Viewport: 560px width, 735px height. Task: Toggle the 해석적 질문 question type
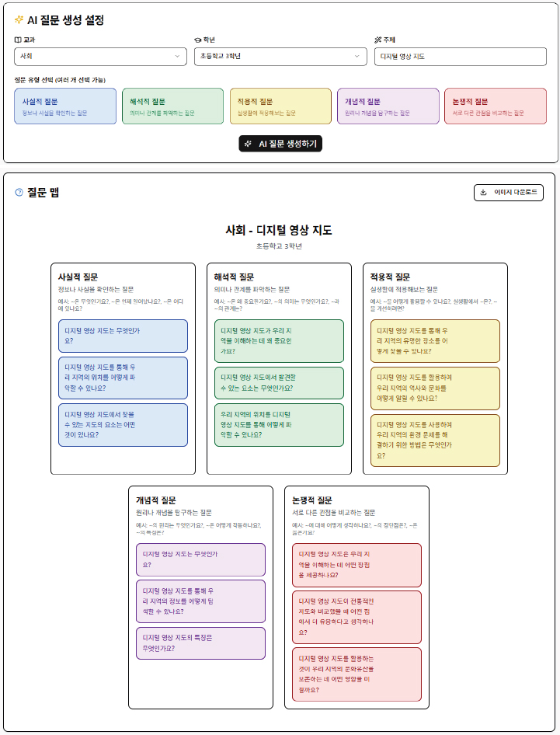click(x=172, y=106)
